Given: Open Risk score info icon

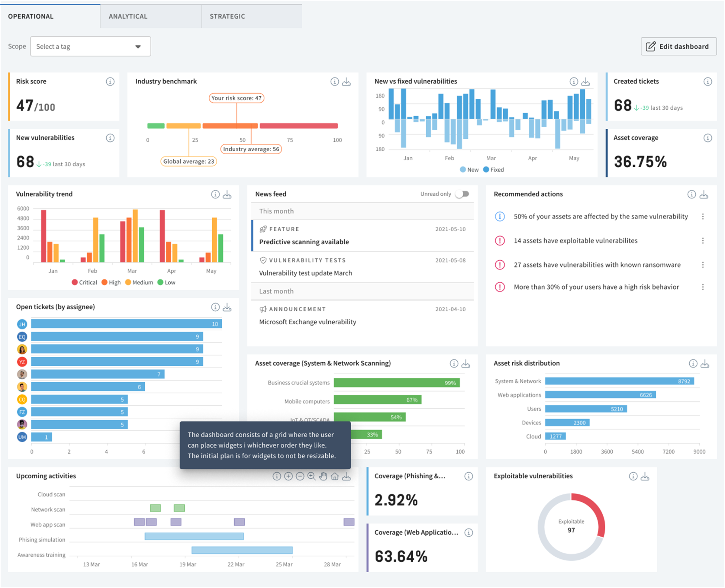Looking at the screenshot, I should [110, 82].
